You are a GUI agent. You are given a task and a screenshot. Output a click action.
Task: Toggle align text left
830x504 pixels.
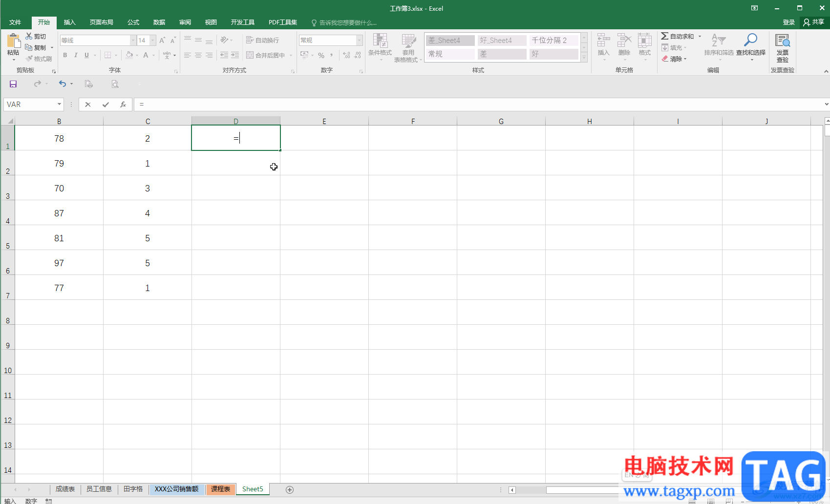pyautogui.click(x=188, y=55)
